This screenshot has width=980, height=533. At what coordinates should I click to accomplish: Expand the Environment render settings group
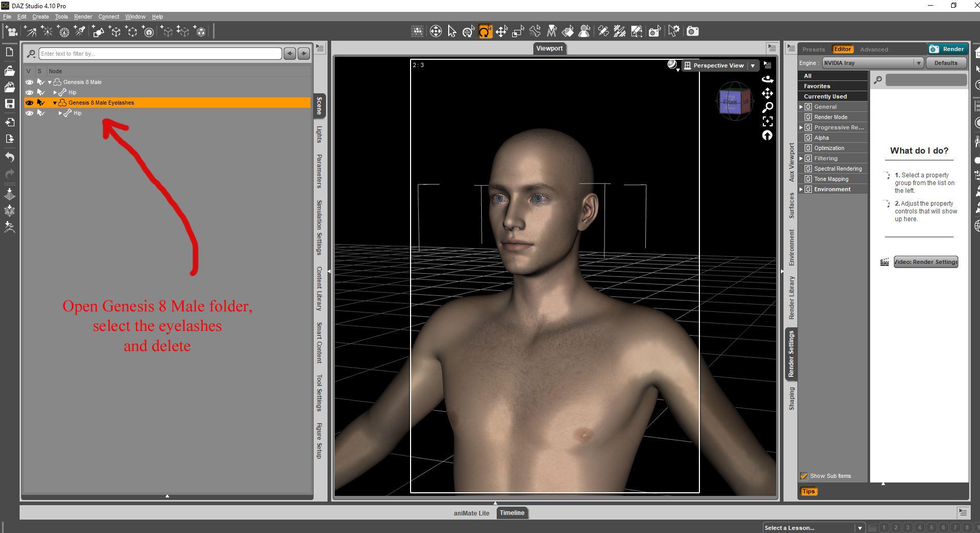tap(801, 189)
